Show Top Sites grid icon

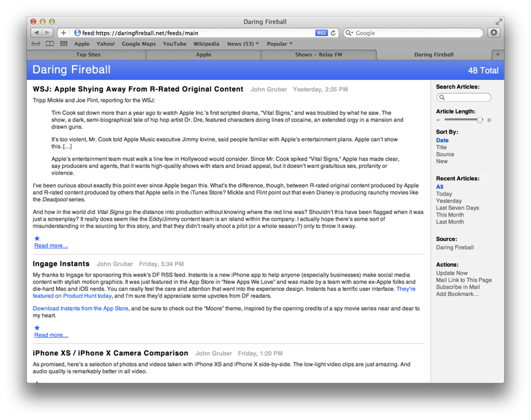(x=63, y=43)
